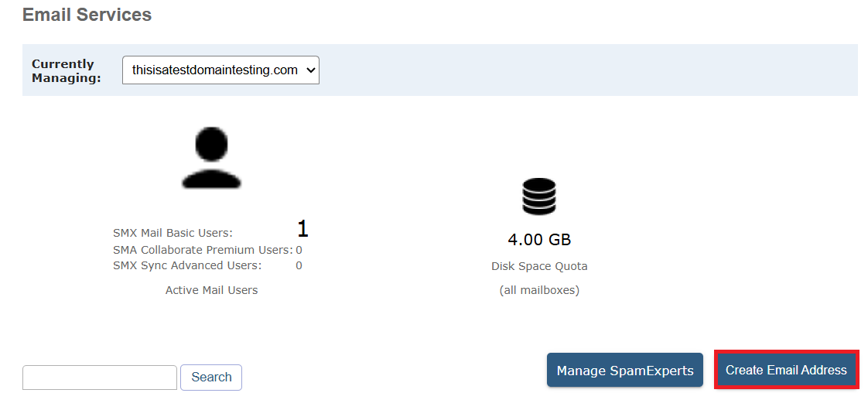Image resolution: width=868 pixels, height=393 pixels.
Task: Open Manage SpamExperts
Action: [x=624, y=371]
